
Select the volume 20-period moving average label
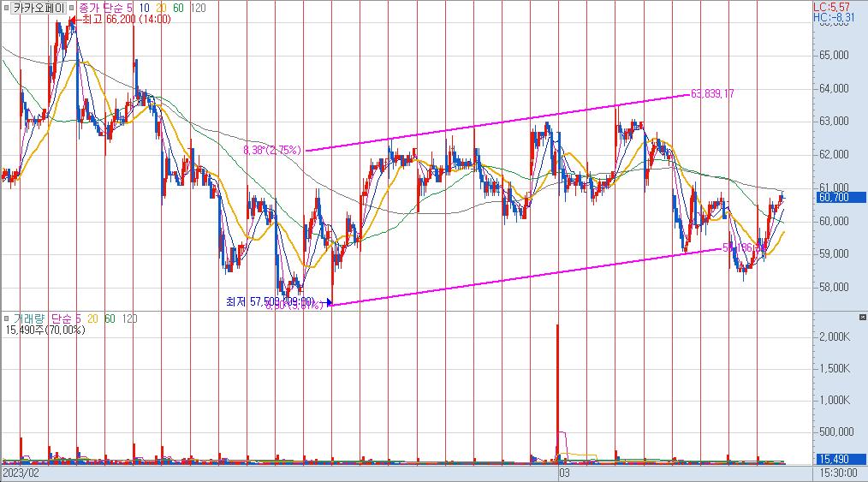[92, 318]
